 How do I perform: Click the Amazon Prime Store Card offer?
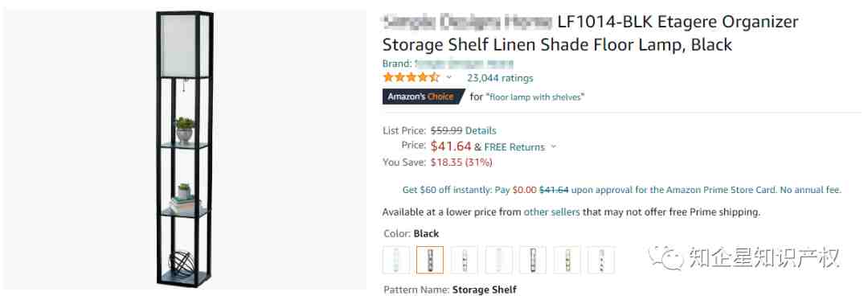(x=621, y=190)
